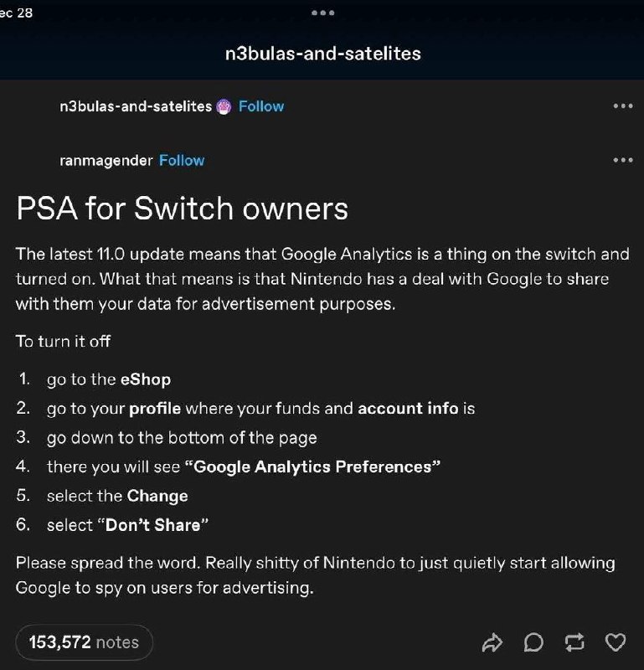Click the bold "Change" word in step five
644x670 pixels.
click(x=157, y=496)
